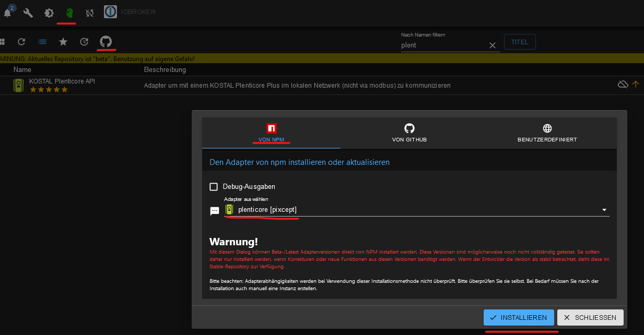The image size is (644, 335).
Task: Open the wrench system settings icon
Action: [x=28, y=13]
